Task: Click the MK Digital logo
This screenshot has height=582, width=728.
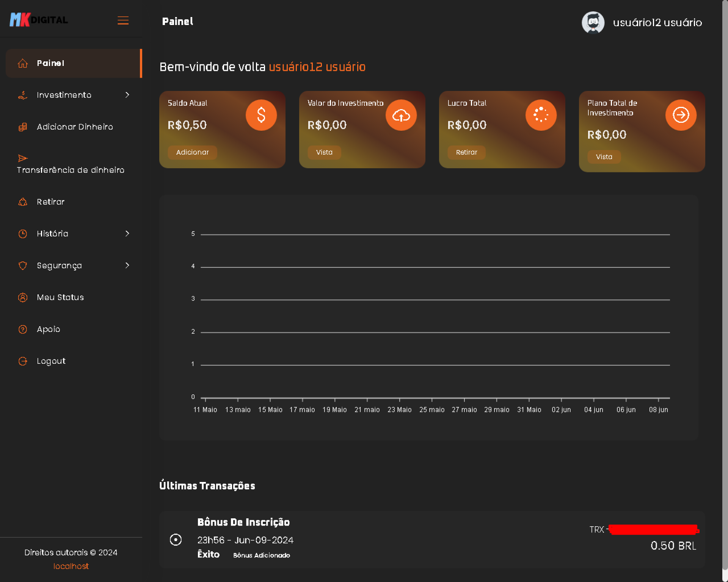Action: tap(39, 20)
